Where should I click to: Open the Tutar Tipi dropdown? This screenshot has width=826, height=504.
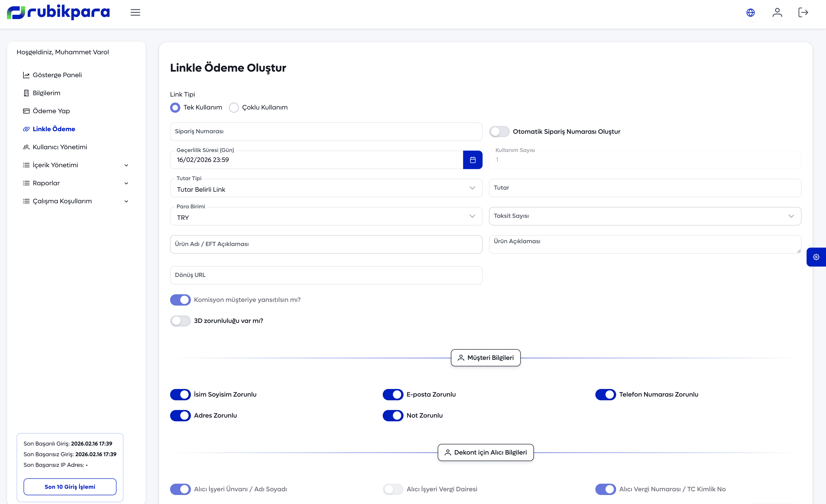pyautogui.click(x=326, y=188)
